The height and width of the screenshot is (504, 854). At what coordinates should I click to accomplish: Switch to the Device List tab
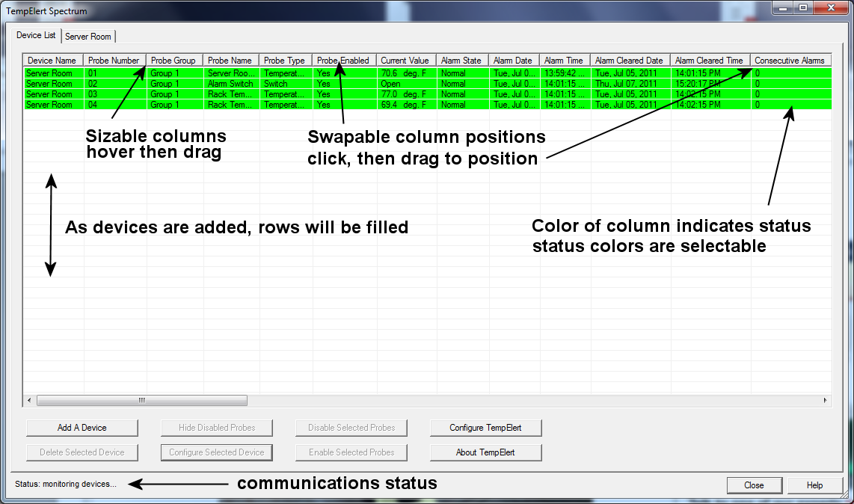click(36, 35)
